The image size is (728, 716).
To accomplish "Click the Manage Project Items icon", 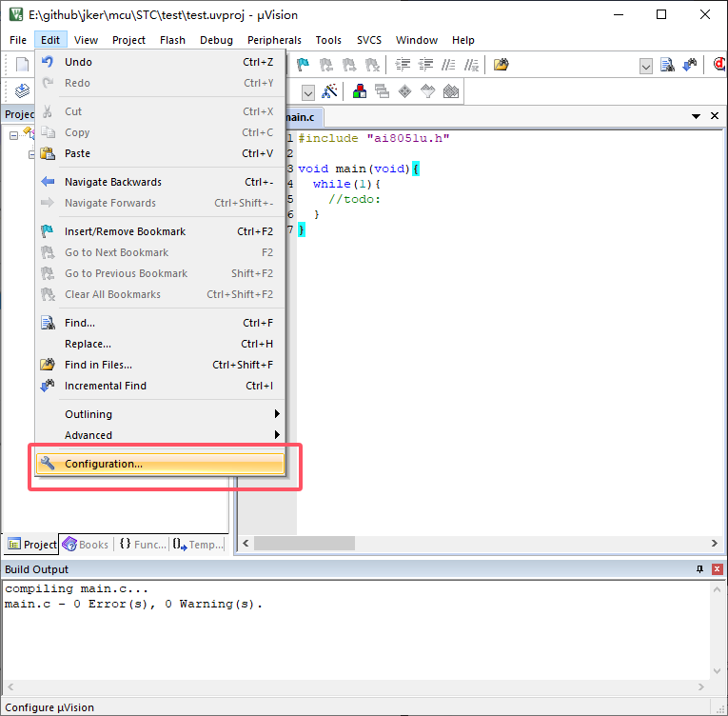I will pyautogui.click(x=360, y=91).
